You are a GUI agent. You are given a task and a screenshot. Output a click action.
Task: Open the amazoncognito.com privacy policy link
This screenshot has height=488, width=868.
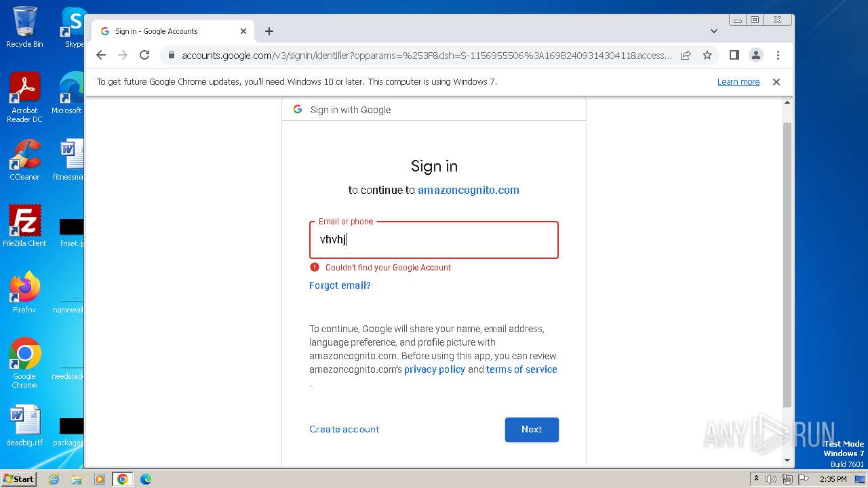[435, 369]
